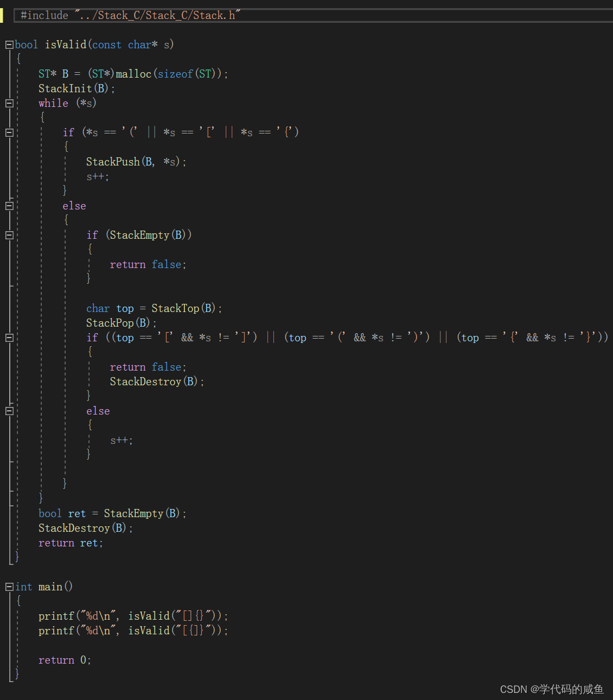Click the 'return 0;' statement
The width and height of the screenshot is (613, 700).
coord(65,660)
